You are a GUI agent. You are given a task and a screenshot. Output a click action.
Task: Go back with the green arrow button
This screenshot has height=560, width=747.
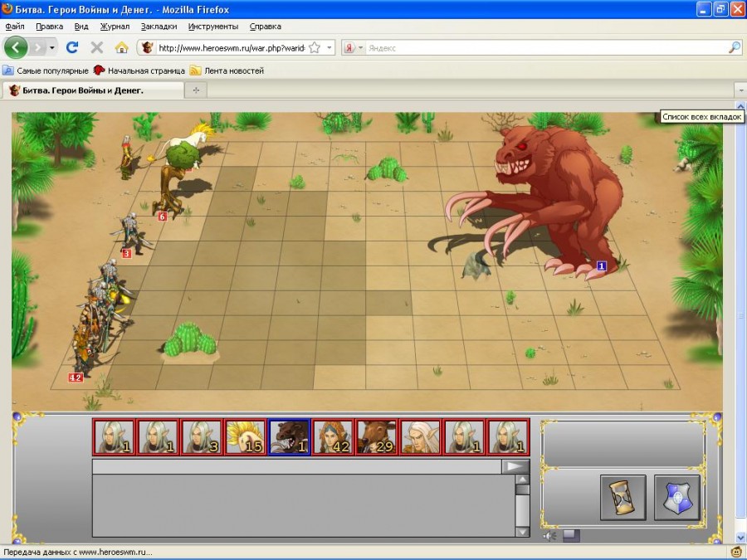point(16,47)
